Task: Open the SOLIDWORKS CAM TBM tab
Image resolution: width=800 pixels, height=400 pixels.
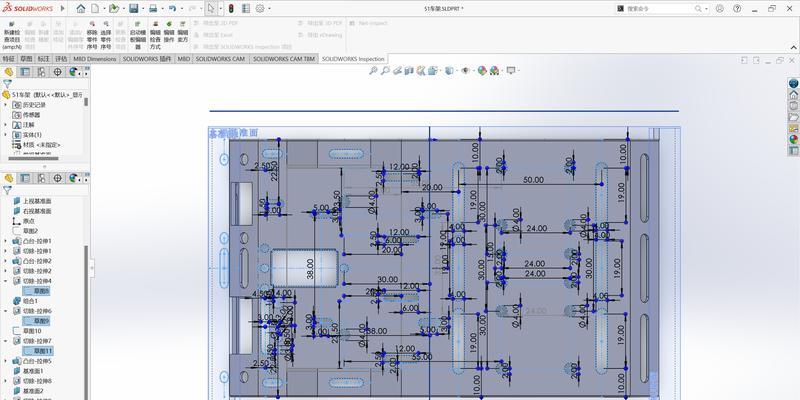Action: tap(284, 59)
